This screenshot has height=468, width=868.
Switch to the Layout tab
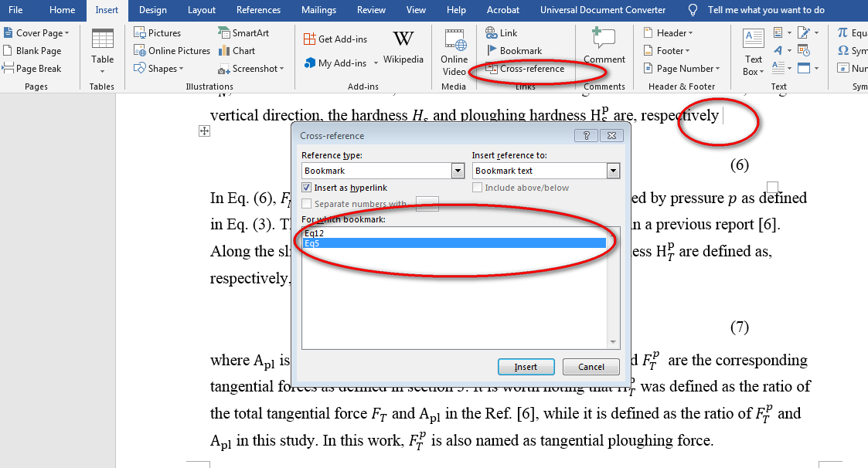pyautogui.click(x=202, y=10)
